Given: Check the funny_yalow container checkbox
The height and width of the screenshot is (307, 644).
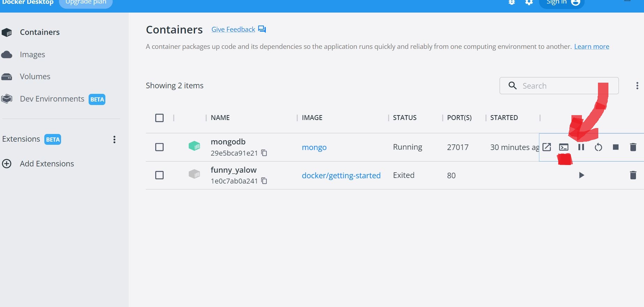Looking at the screenshot, I should [x=159, y=175].
